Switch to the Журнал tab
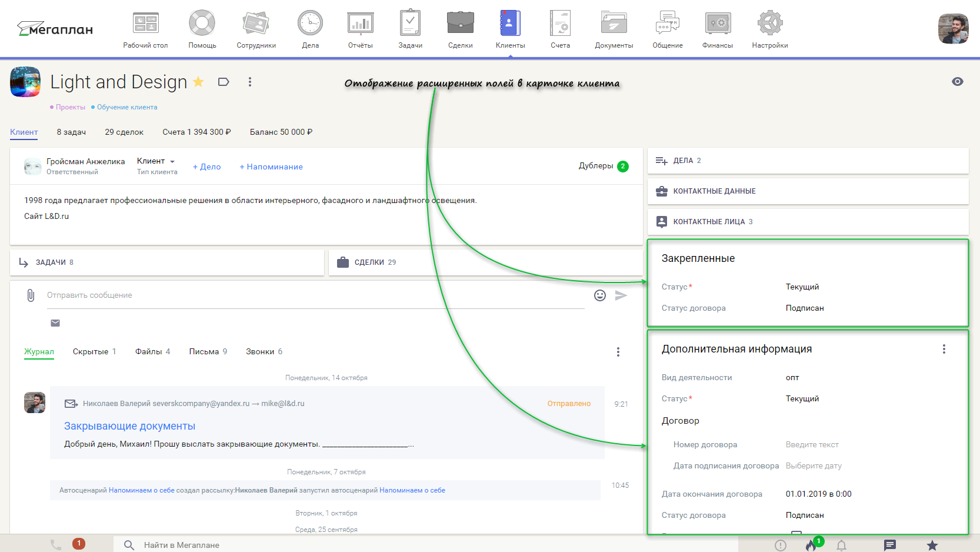The width and height of the screenshot is (980, 552). [39, 352]
